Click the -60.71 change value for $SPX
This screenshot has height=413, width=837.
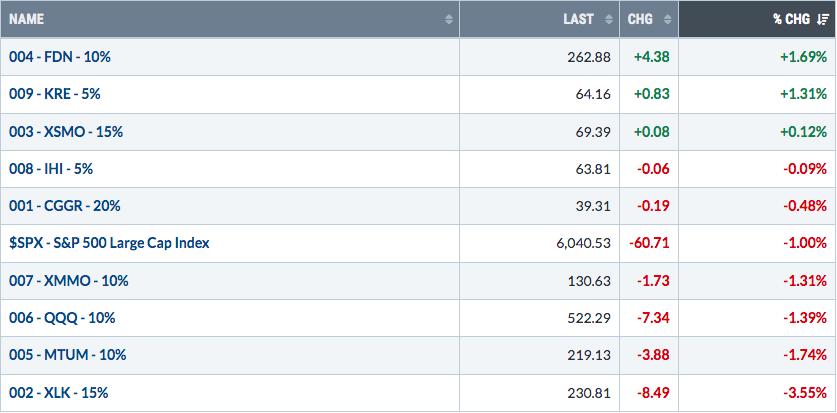click(649, 243)
